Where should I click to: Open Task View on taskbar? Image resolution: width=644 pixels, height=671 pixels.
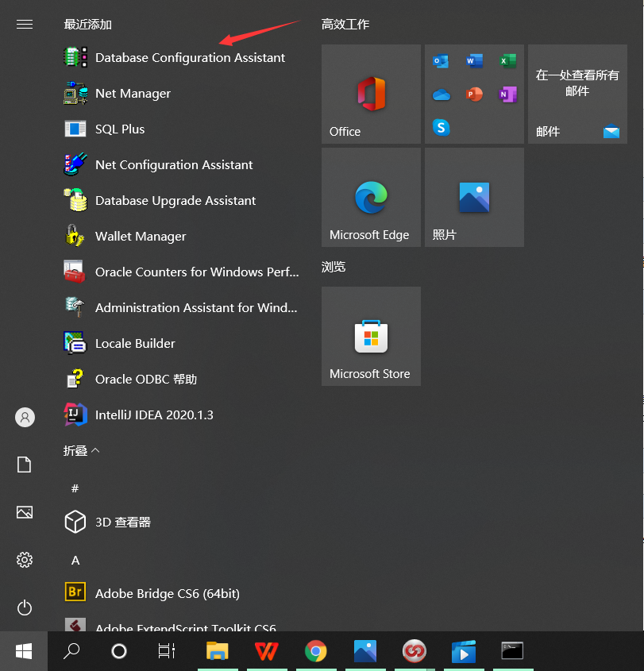[x=167, y=651]
